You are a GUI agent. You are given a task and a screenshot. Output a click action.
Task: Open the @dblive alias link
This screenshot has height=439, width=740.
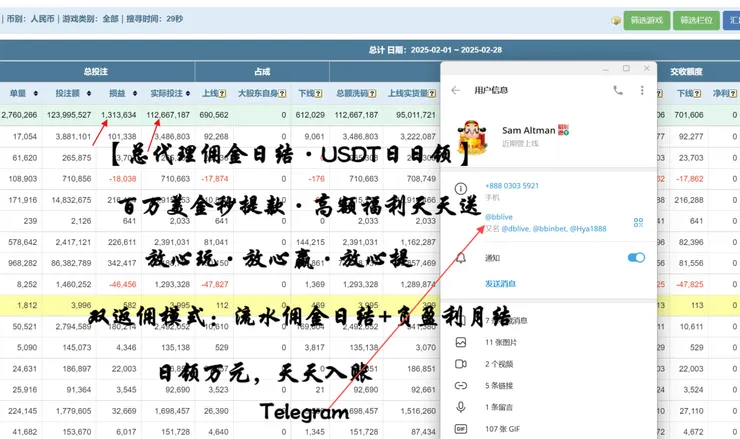click(x=515, y=228)
